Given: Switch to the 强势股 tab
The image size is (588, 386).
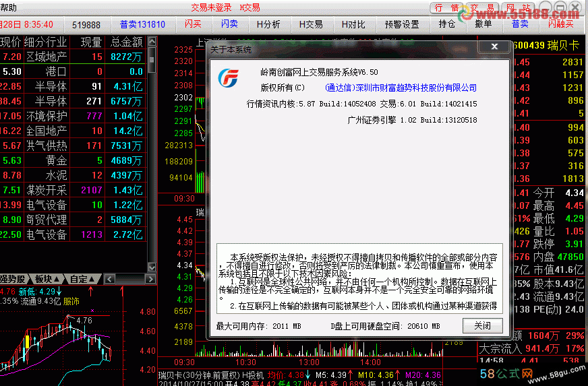Looking at the screenshot, I should pos(13,279).
